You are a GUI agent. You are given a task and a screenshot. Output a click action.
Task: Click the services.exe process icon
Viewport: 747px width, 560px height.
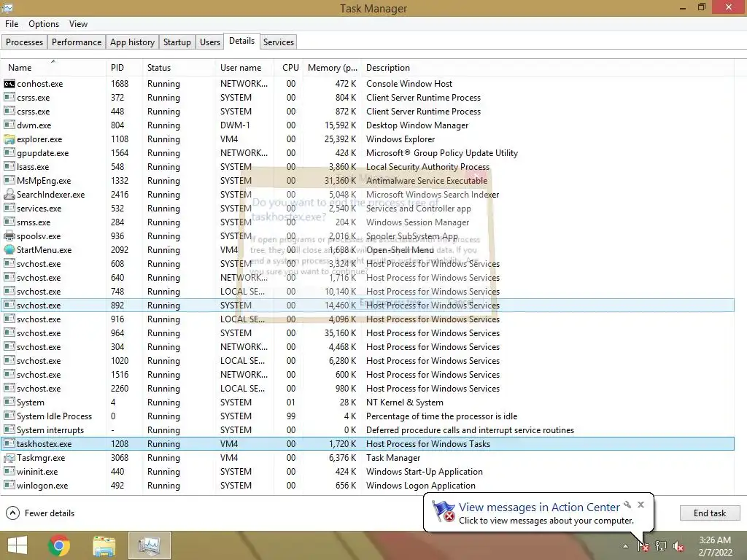point(9,209)
